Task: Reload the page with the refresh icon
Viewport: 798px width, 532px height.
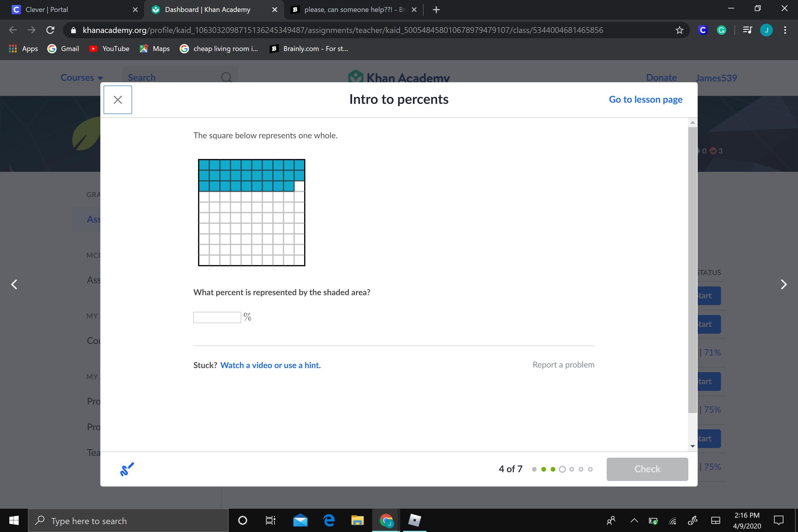Action: pos(50,30)
